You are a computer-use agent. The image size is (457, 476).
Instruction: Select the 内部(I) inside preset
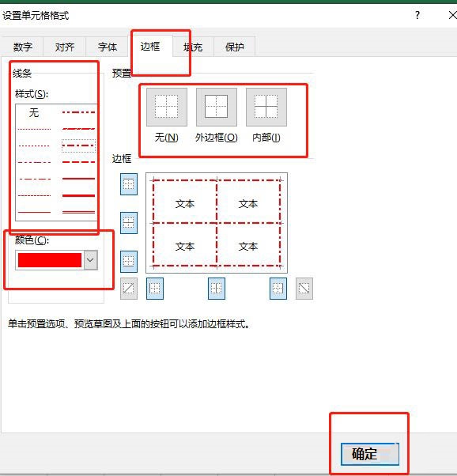pos(266,108)
